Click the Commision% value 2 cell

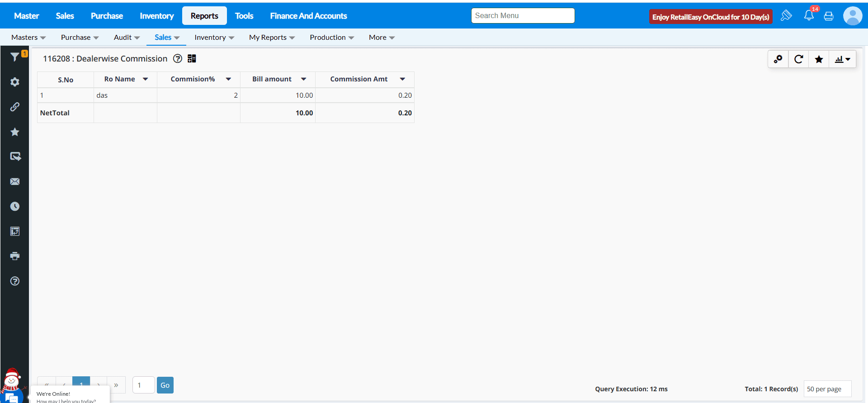coord(198,95)
